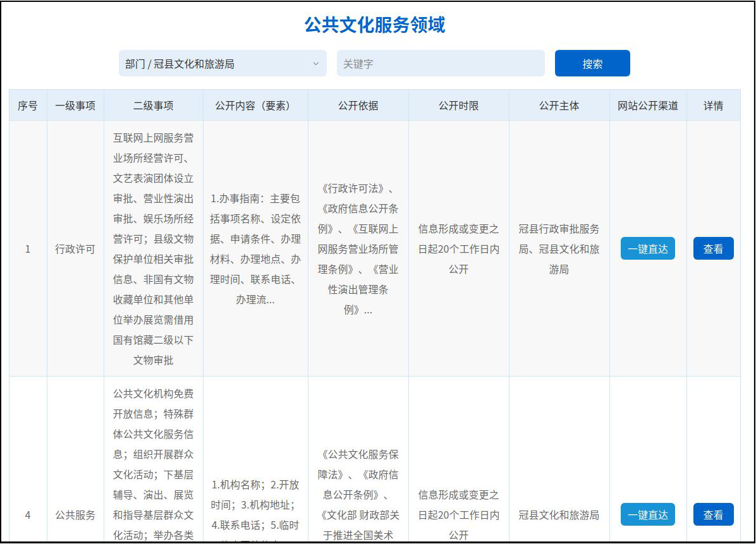Select 冠县文化和旅游局 in the 公共服务 row
The image size is (756, 544).
click(x=559, y=515)
